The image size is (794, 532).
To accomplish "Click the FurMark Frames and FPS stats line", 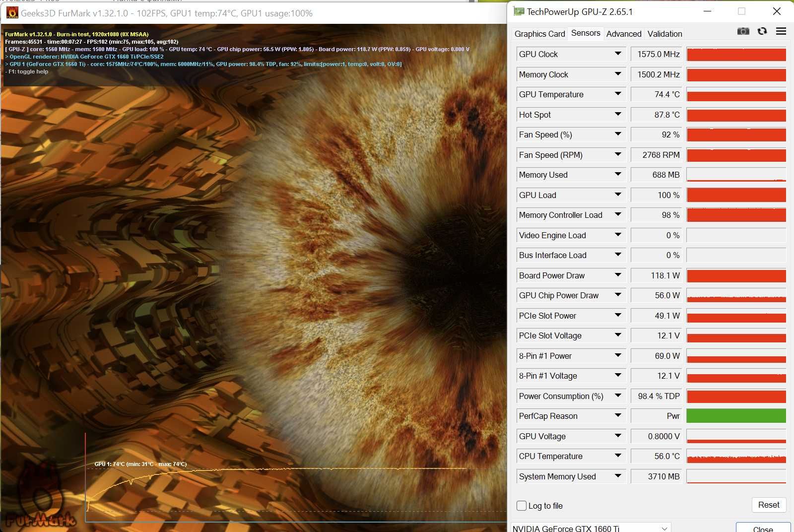I will pos(92,42).
